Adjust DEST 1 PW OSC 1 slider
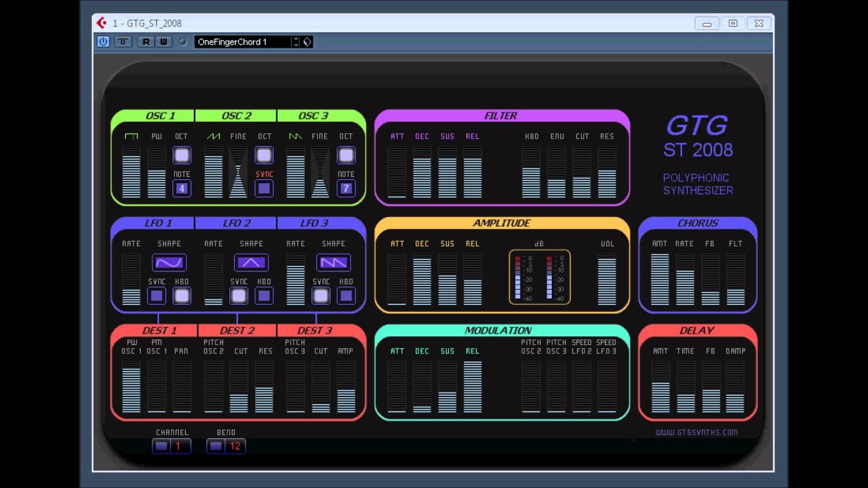The width and height of the screenshot is (868, 488). 131,386
